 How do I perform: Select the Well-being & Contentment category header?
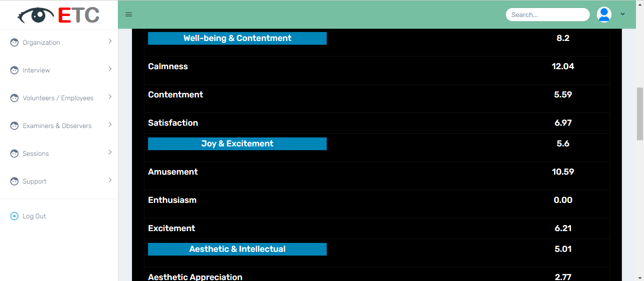pyautogui.click(x=237, y=38)
